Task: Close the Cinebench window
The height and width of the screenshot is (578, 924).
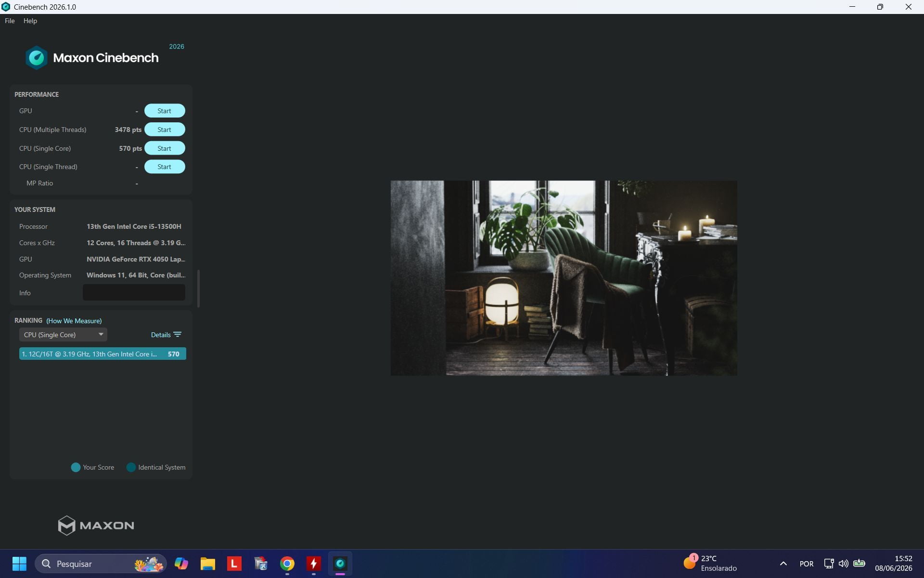Action: (x=909, y=7)
